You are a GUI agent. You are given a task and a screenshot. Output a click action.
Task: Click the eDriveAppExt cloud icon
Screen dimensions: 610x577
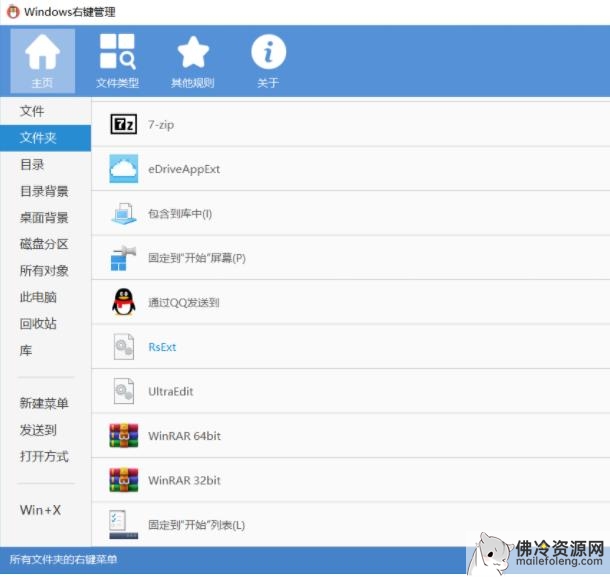124,169
